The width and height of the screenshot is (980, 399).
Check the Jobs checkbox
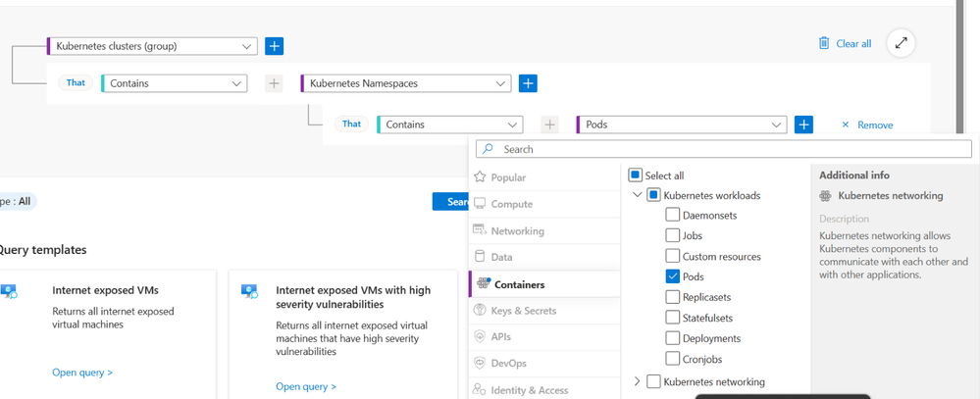point(673,235)
